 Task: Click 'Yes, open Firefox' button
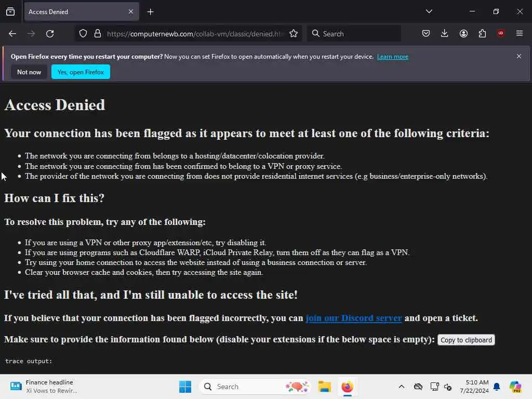coord(81,72)
